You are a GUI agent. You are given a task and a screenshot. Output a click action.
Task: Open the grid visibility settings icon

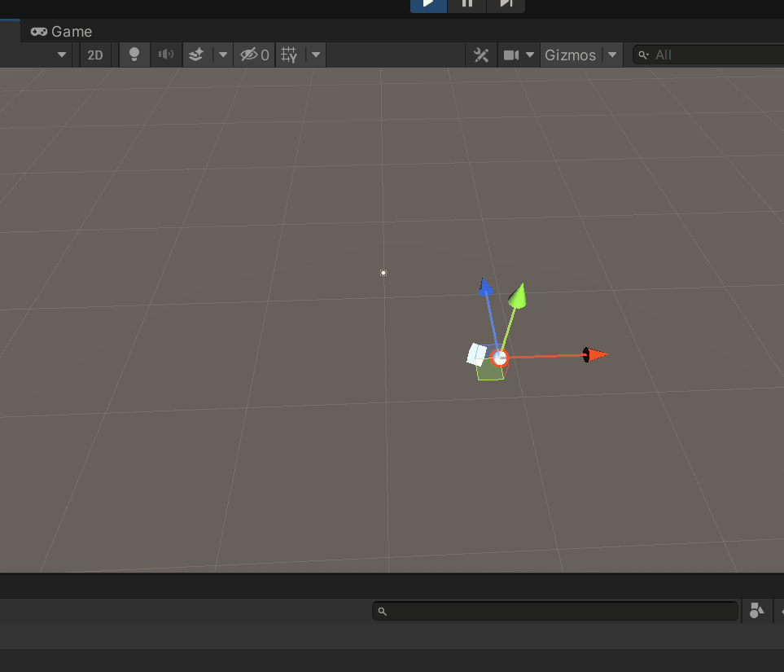click(x=289, y=55)
